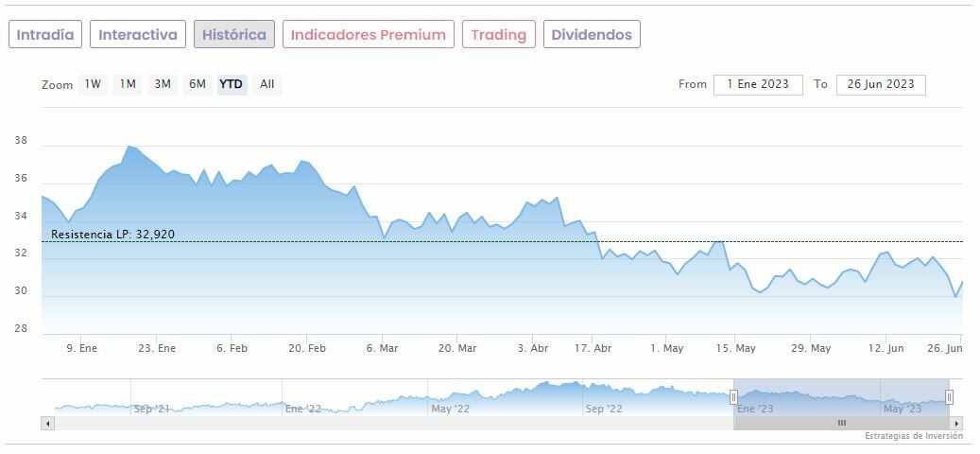The image size is (980, 454).
Task: Switch to the Interactiva tab
Action: (138, 35)
